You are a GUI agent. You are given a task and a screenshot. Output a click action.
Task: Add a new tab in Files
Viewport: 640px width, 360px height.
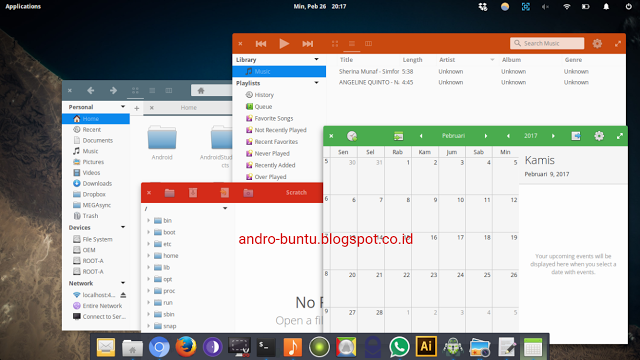click(x=137, y=108)
